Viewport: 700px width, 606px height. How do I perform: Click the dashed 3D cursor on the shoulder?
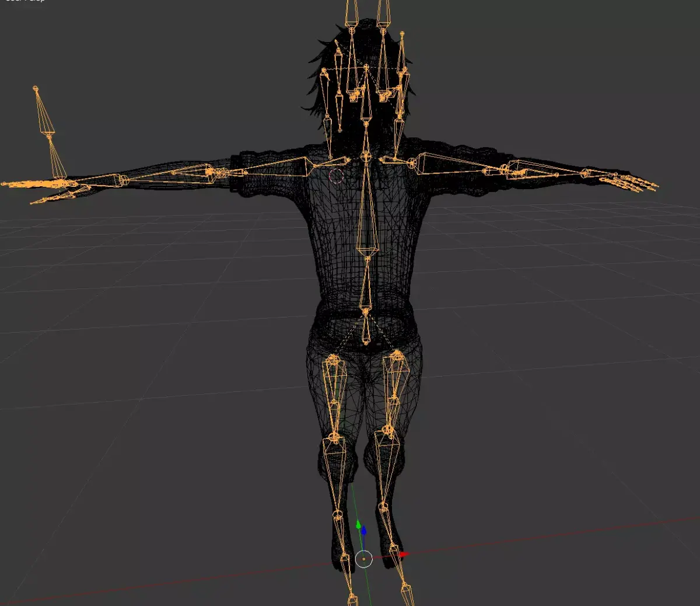(x=337, y=176)
